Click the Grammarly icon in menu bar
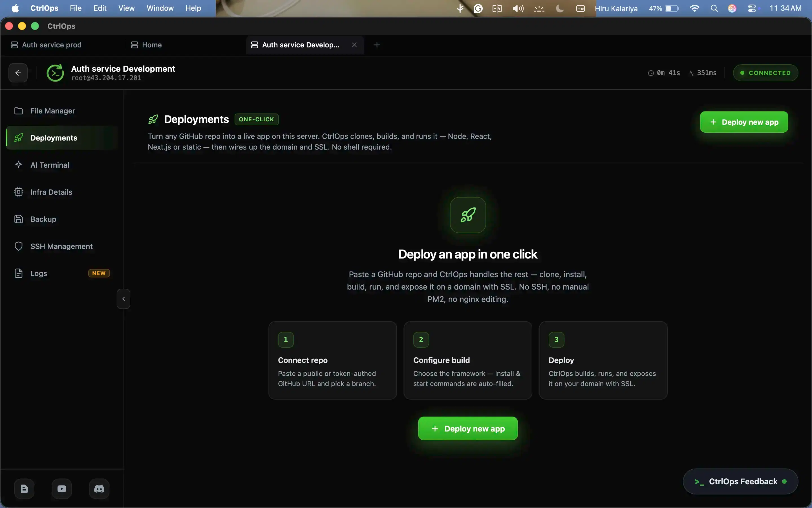 coord(478,8)
